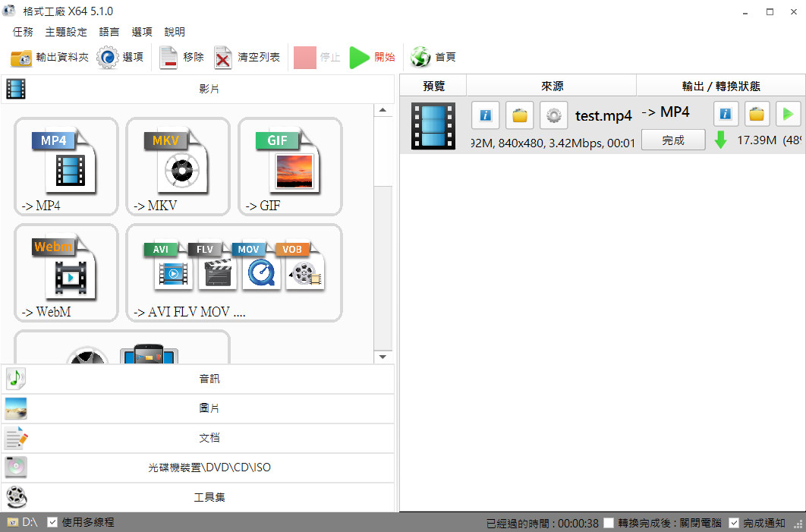Click the format list scroll-down arrow
Image resolution: width=806 pixels, height=532 pixels.
click(x=382, y=356)
